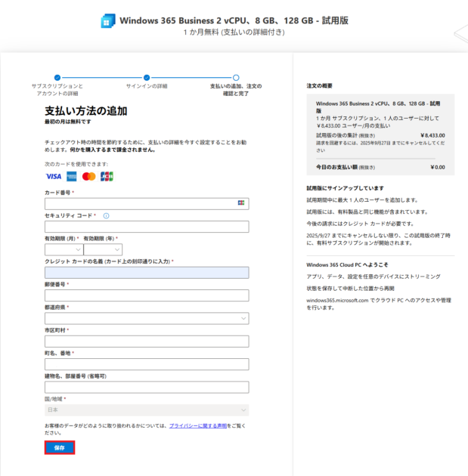Click the 町名、番地 street address field
Viewport: 468px width, 476px height.
pos(147,364)
